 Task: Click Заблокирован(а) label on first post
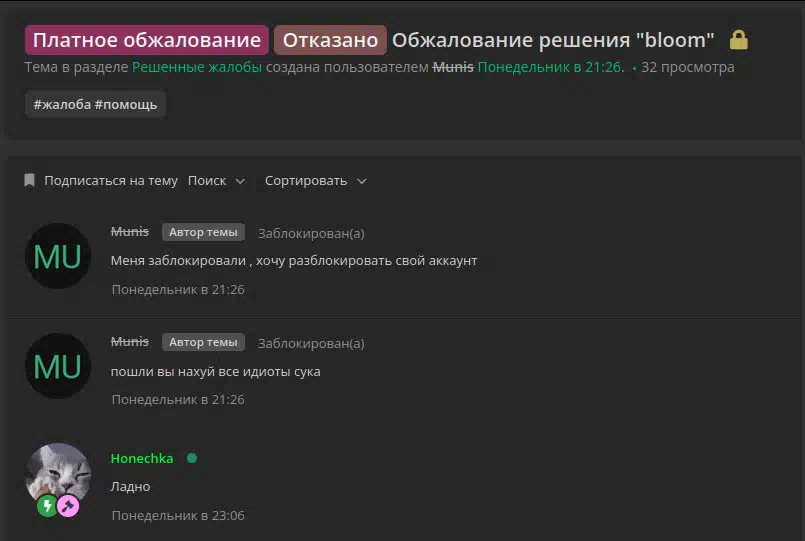311,234
